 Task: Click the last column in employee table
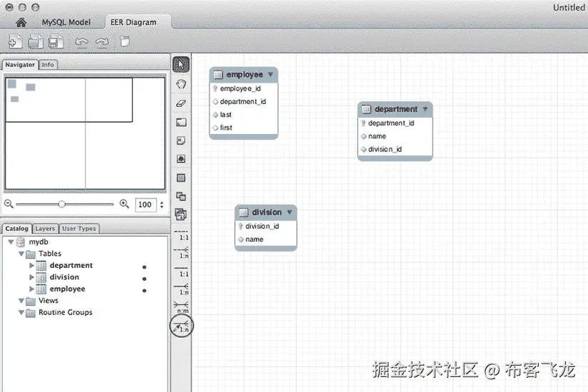(x=244, y=115)
